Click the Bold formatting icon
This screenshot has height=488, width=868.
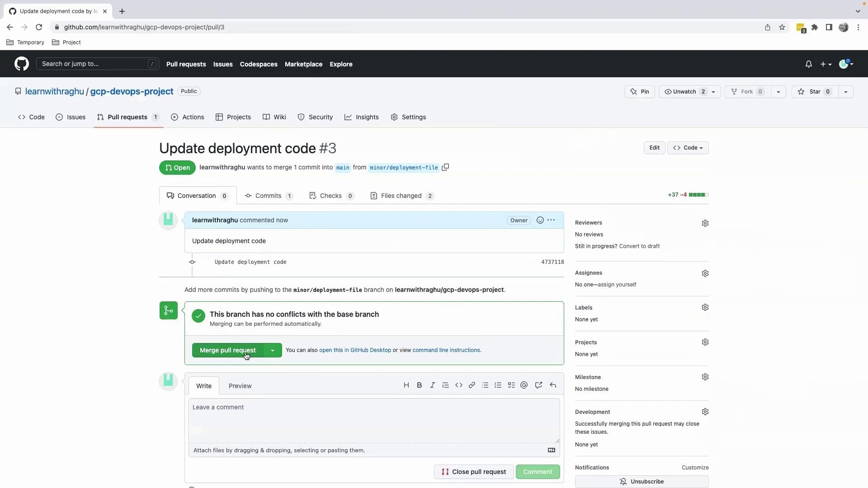coord(419,385)
